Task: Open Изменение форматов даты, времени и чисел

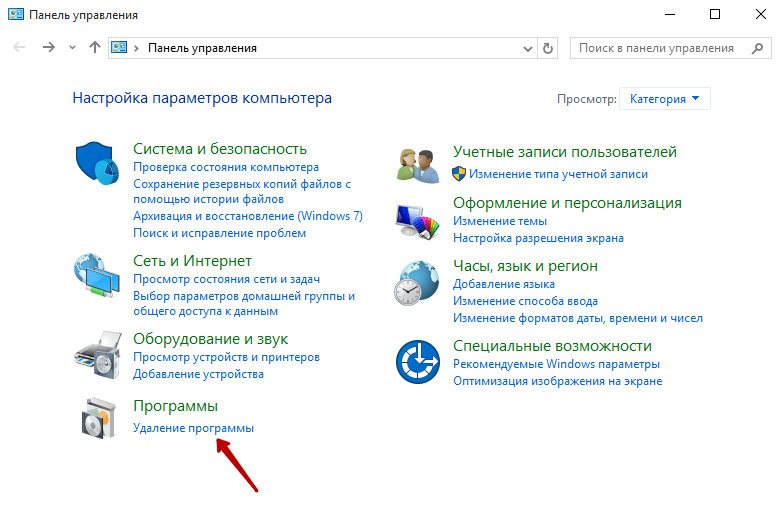Action: point(578,318)
